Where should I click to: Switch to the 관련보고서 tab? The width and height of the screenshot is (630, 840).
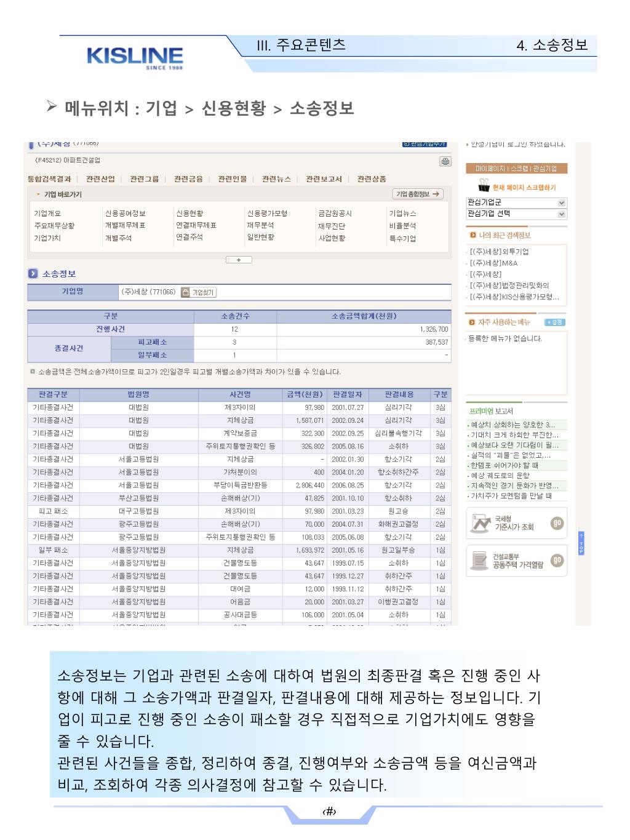[324, 179]
